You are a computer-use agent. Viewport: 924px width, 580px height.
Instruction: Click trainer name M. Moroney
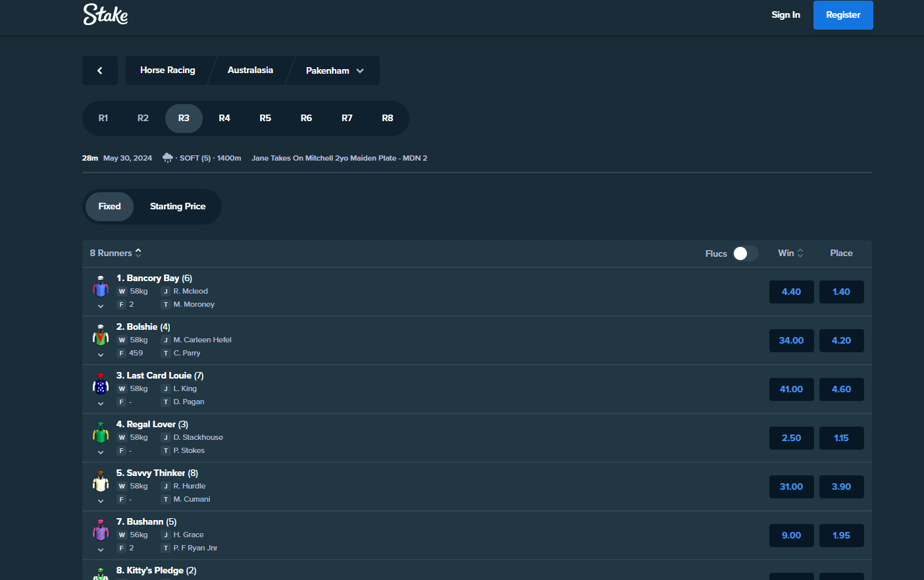click(x=194, y=304)
